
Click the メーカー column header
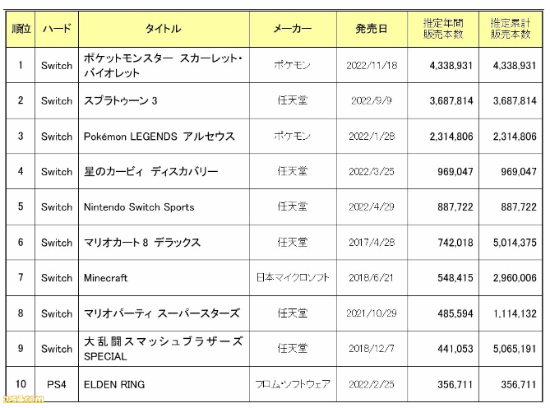293,29
